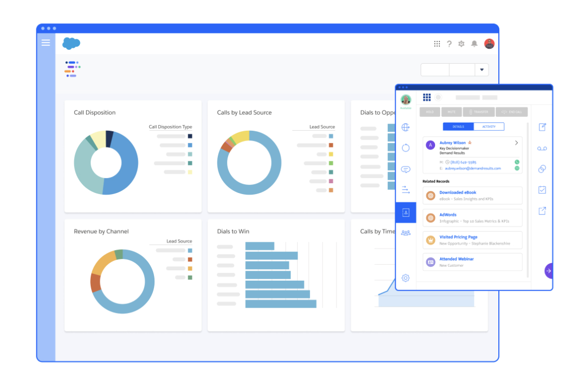The width and height of the screenshot is (588, 384).
Task: Click the voicemail icon on the right rail
Action: (542, 148)
